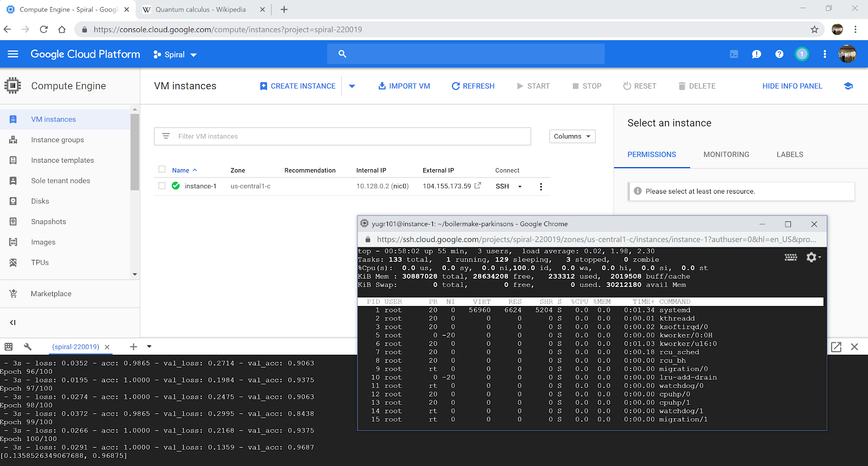Open instance-1 three-dot more actions menu

coord(541,187)
